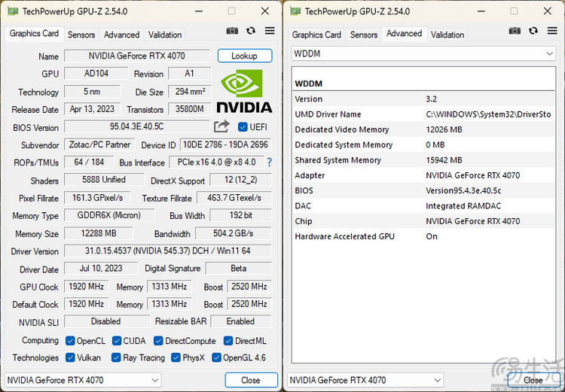Select the DAC Integrated RAMDAC row
Image resolution: width=565 pixels, height=392 pixels.
pos(423,206)
